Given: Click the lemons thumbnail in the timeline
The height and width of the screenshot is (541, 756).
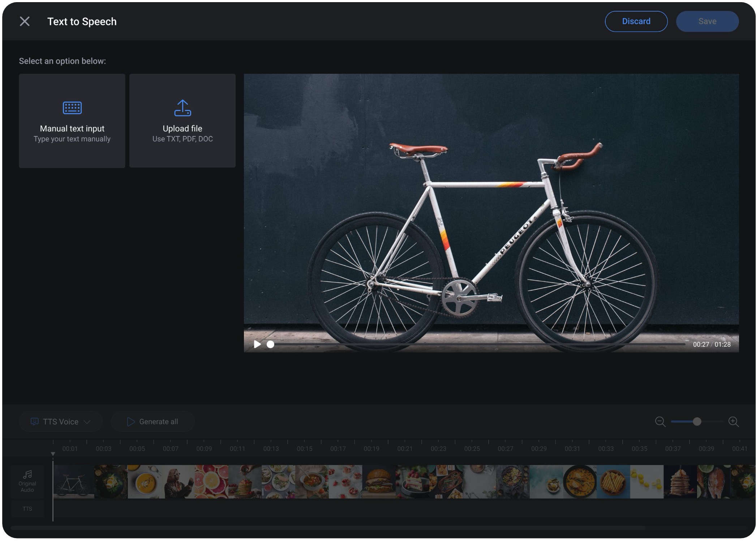Looking at the screenshot, I should point(647,482).
